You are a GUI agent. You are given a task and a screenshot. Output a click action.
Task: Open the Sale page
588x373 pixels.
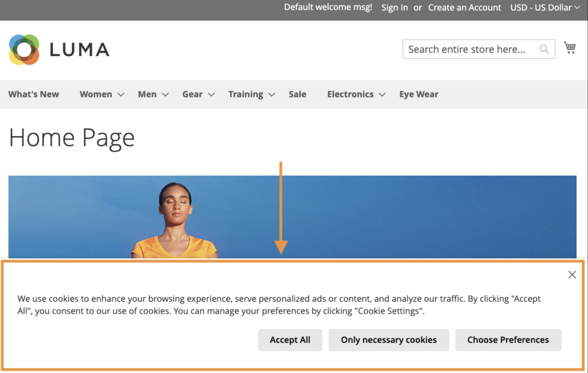(x=297, y=94)
